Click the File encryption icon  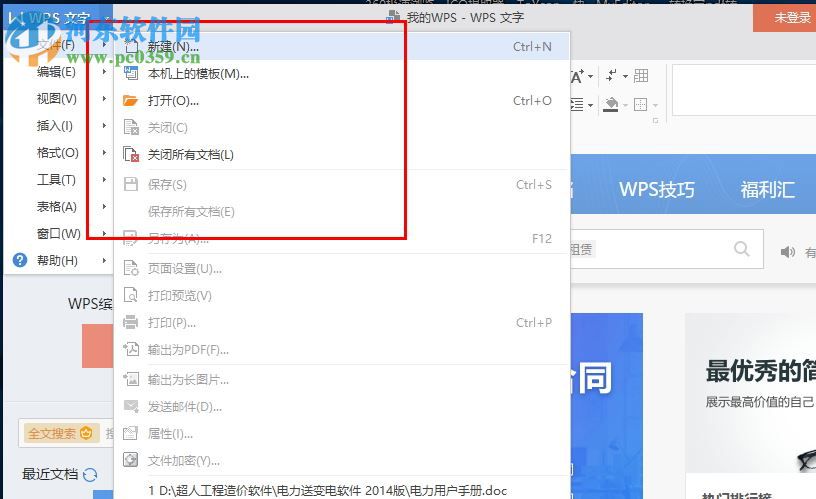[130, 460]
